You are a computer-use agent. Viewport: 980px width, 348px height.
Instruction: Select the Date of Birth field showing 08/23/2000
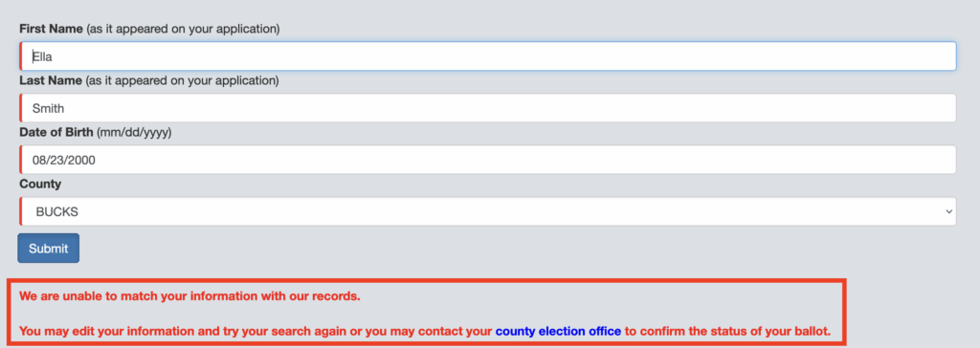487,160
